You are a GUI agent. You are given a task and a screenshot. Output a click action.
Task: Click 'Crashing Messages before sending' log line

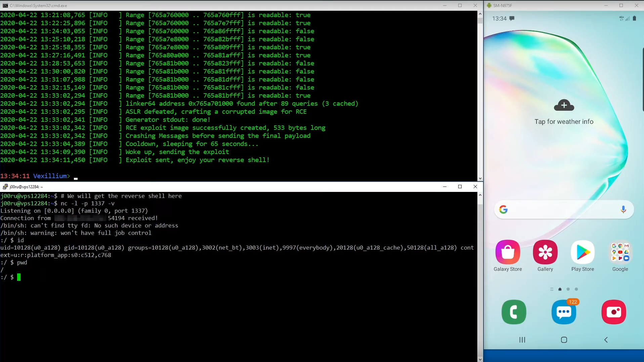click(x=218, y=136)
